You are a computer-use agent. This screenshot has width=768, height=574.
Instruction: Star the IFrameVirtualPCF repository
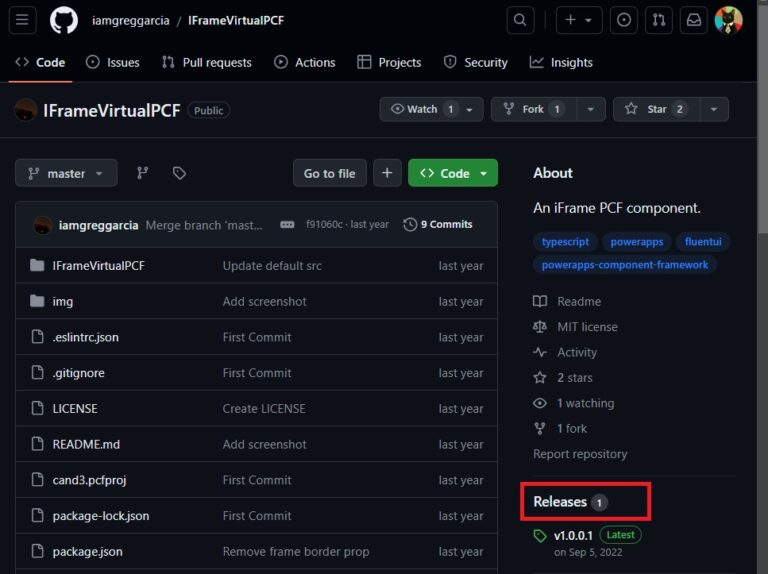point(656,109)
